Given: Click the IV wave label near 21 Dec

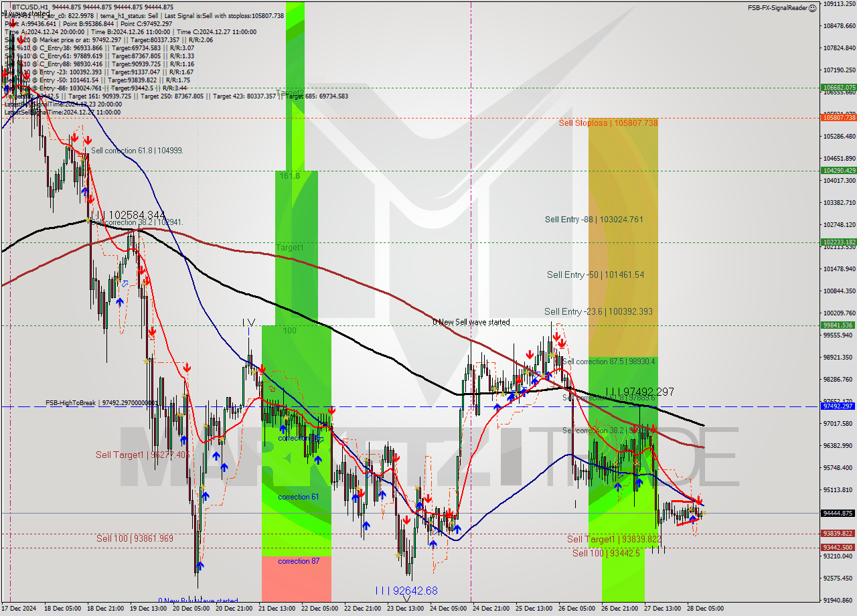Looking at the screenshot, I should pyautogui.click(x=248, y=323).
